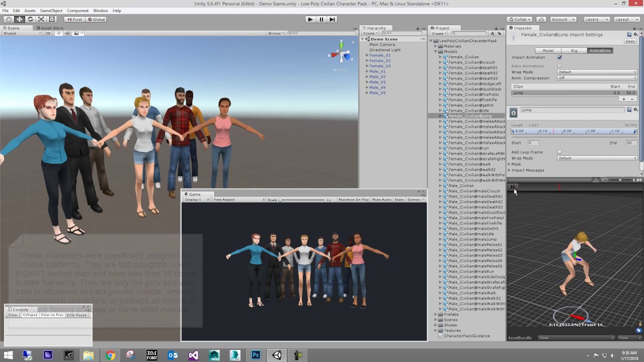Open the File menu
The height and width of the screenshot is (362, 644).
pyautogui.click(x=5, y=11)
